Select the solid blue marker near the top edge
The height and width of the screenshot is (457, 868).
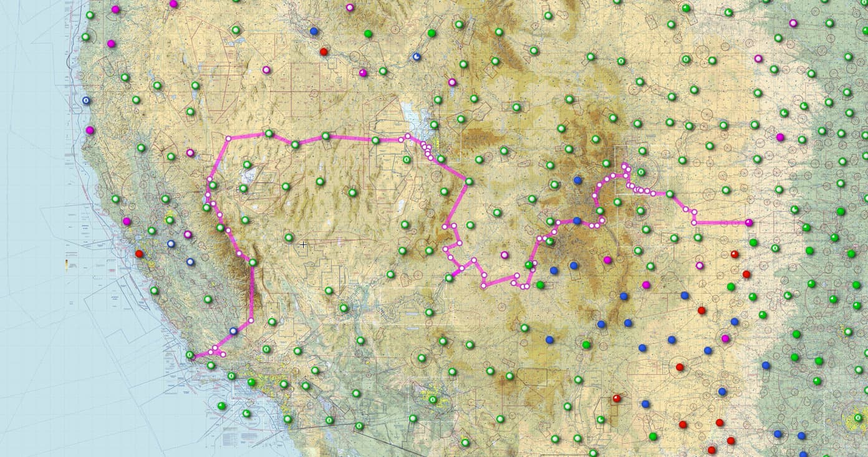(314, 31)
